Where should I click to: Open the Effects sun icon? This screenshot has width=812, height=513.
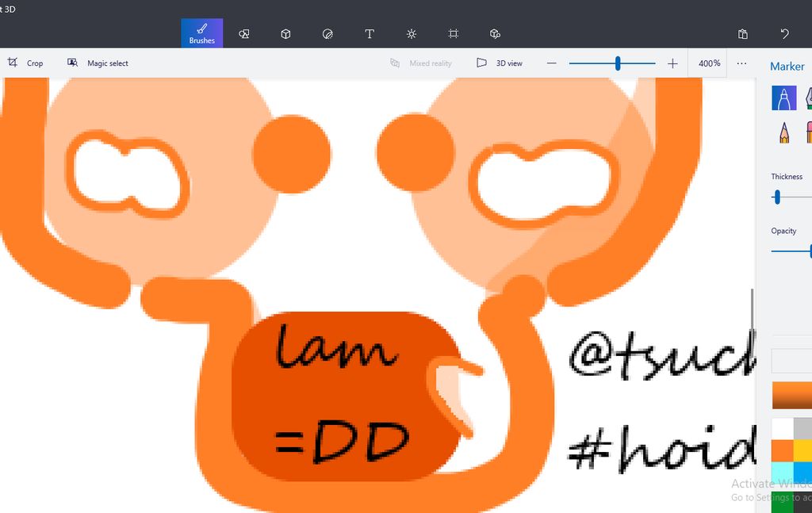[x=412, y=33]
